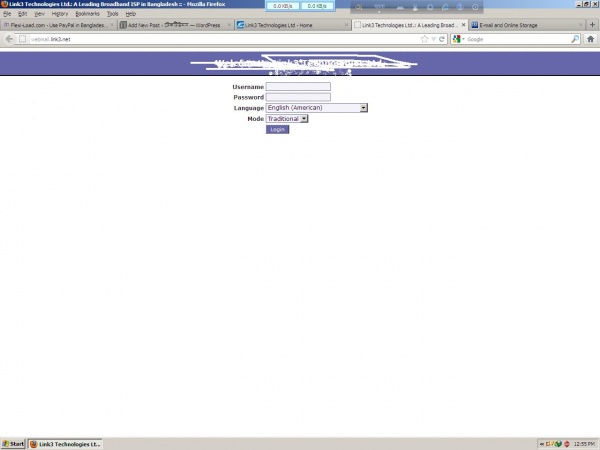Open the Google search engine selector icon
The height and width of the screenshot is (450, 600).
click(x=456, y=39)
